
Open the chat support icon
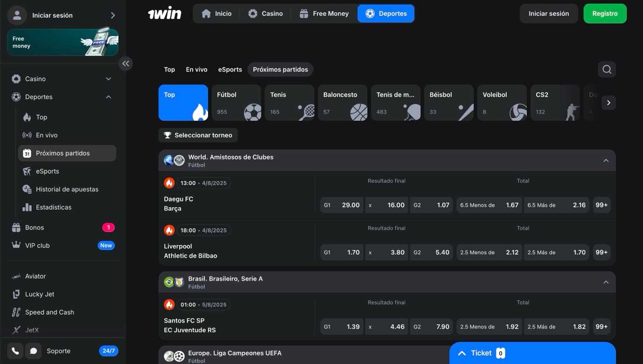(x=33, y=350)
